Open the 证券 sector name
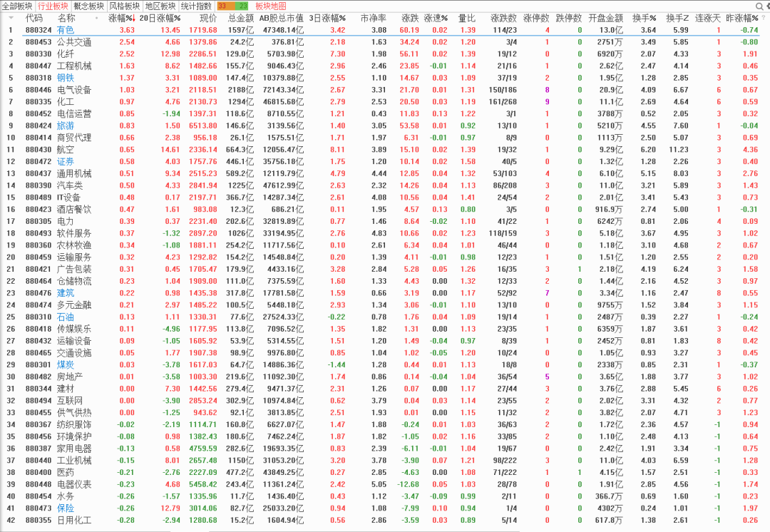 click(66, 162)
